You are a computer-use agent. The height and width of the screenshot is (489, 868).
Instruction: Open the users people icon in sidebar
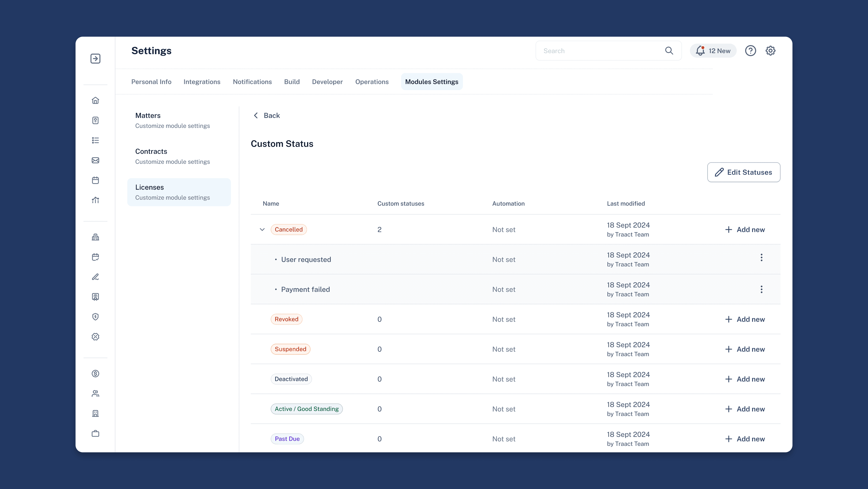95,393
